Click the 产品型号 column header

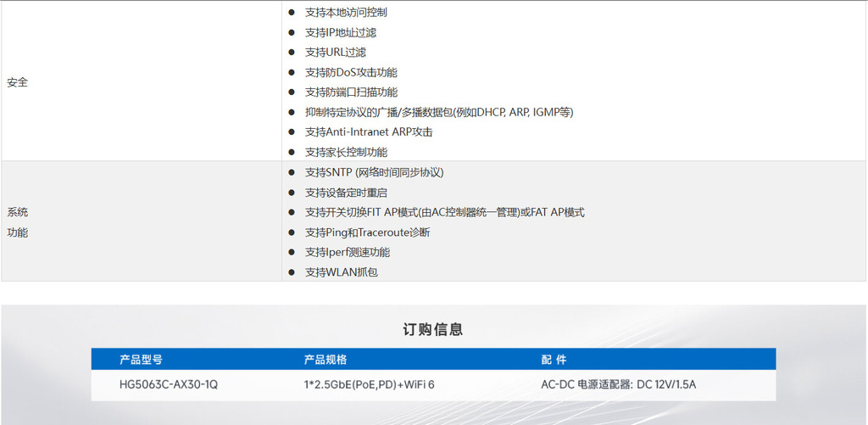[x=141, y=360]
